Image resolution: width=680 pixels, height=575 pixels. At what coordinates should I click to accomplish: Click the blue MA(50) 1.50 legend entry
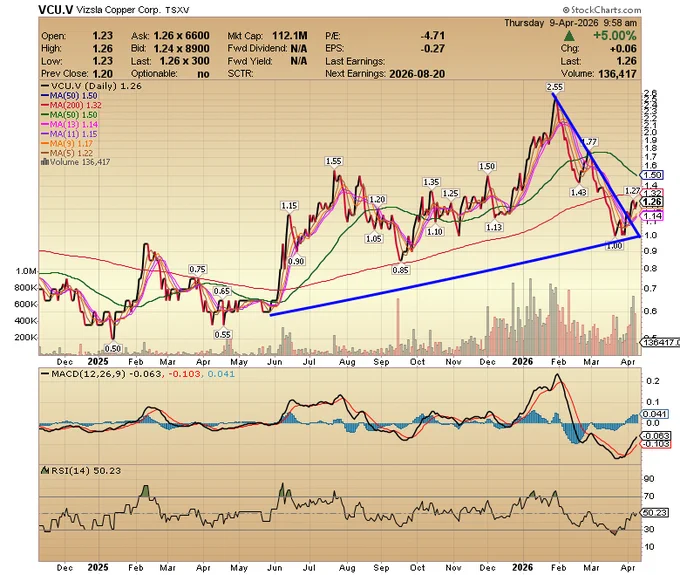69,95
